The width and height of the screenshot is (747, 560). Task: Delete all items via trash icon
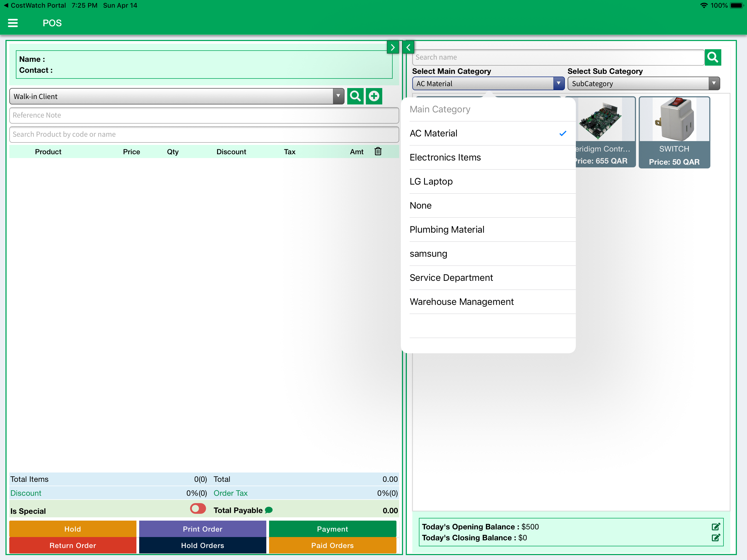tap(378, 151)
